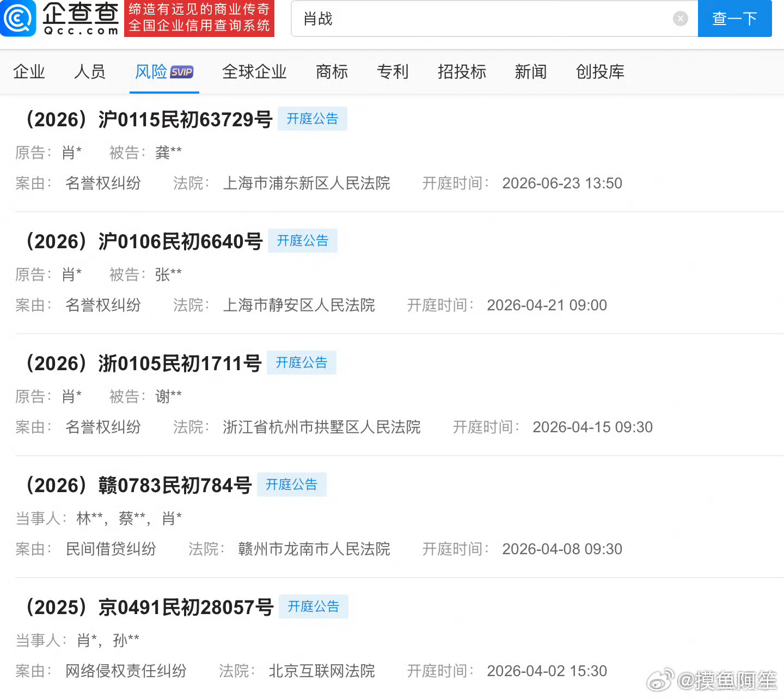Open the 商标 tab
Image resolution: width=784 pixels, height=699 pixels.
[332, 72]
